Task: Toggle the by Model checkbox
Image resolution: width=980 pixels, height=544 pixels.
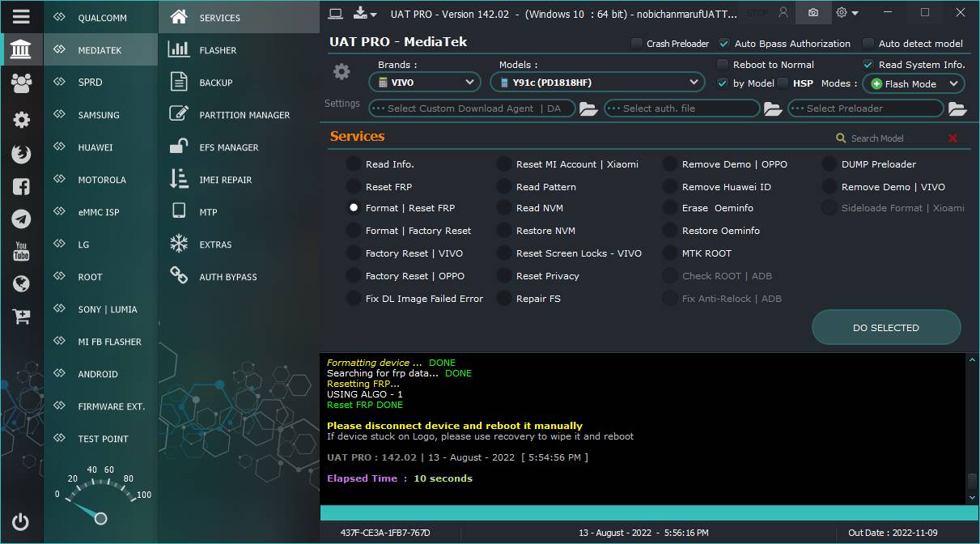Action: coord(723,83)
